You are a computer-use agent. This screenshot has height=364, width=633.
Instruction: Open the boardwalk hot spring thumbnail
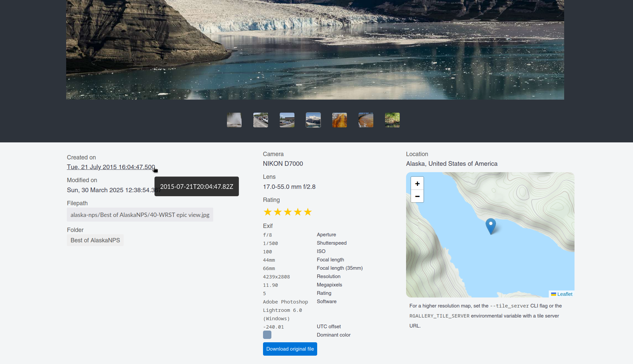coord(366,120)
